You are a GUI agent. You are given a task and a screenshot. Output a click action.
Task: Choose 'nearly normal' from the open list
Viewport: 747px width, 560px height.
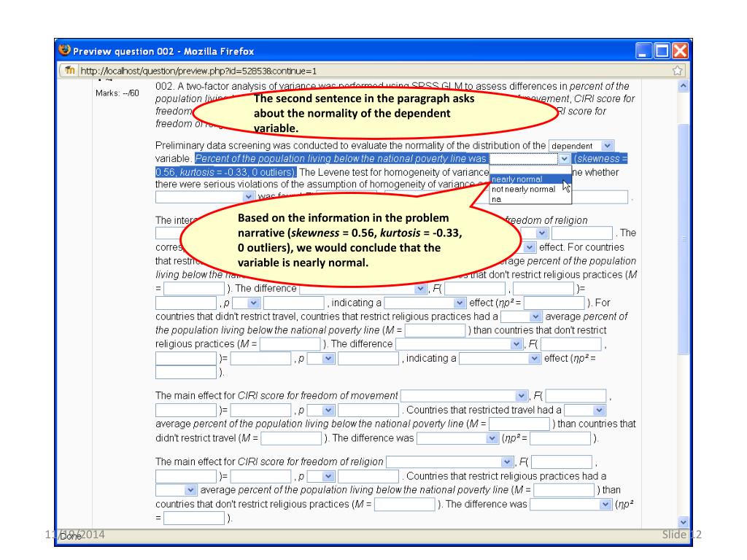tap(530, 179)
